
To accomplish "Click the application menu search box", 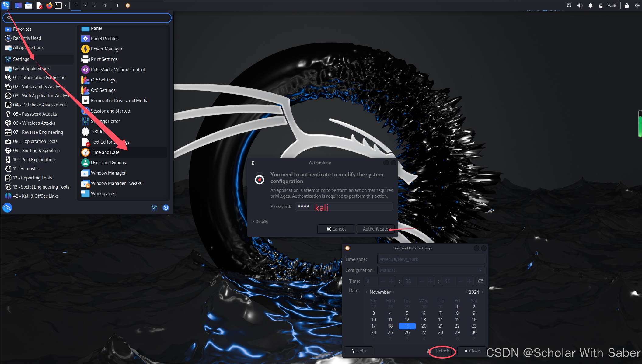I will [87, 18].
